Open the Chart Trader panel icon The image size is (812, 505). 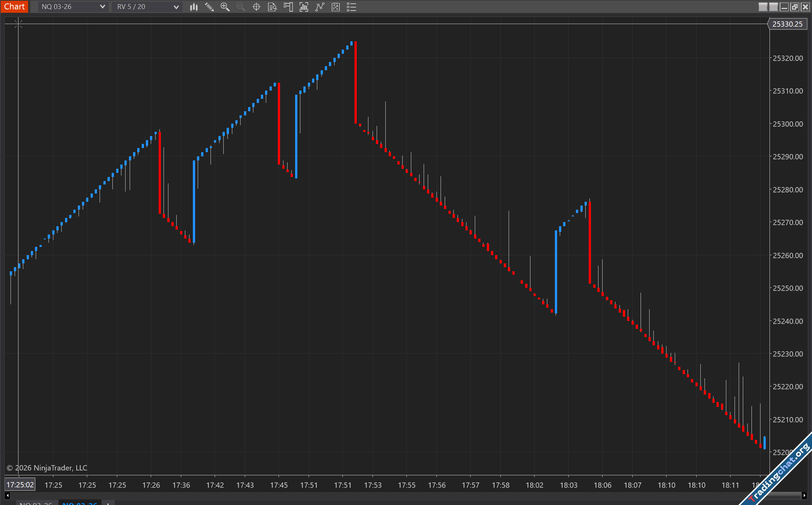pos(288,7)
